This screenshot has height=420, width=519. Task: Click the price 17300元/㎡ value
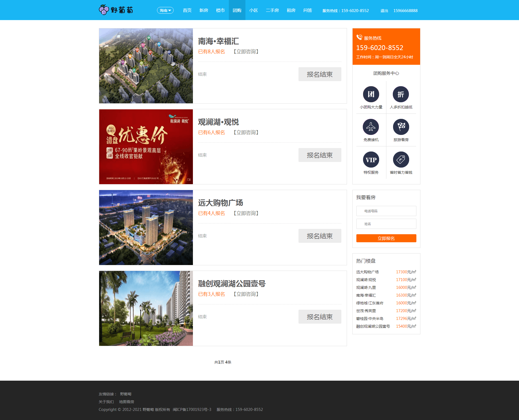tap(406, 272)
